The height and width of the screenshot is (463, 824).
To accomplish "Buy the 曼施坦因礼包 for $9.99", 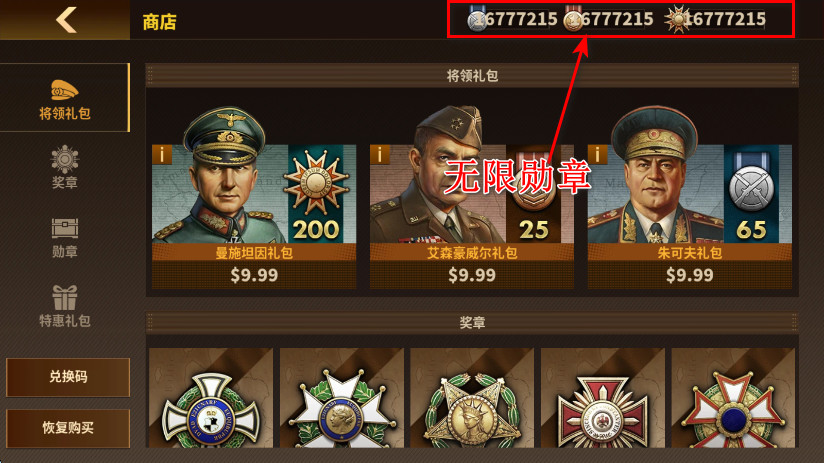I will [254, 275].
